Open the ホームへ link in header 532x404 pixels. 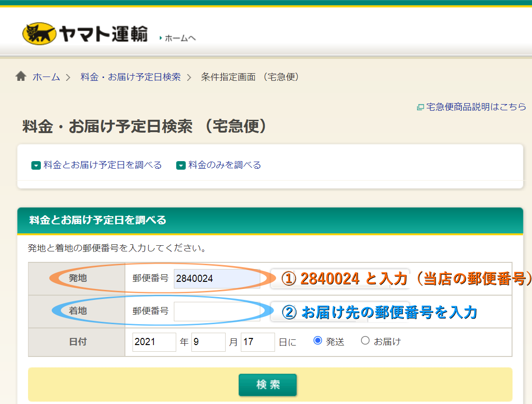(180, 38)
